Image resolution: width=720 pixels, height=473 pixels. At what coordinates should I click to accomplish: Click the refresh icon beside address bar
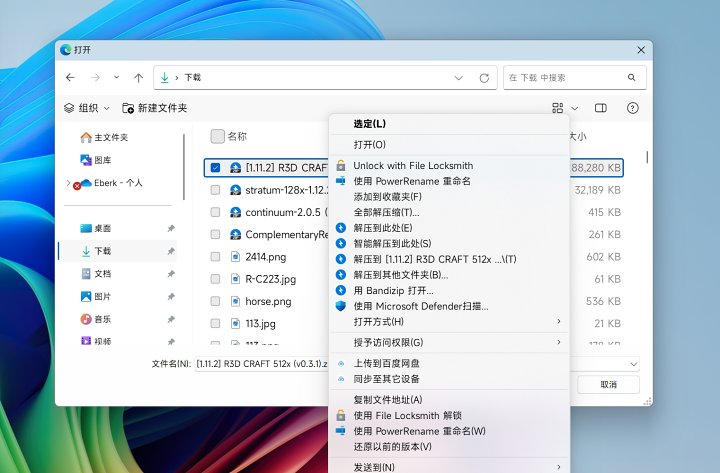[x=484, y=77]
